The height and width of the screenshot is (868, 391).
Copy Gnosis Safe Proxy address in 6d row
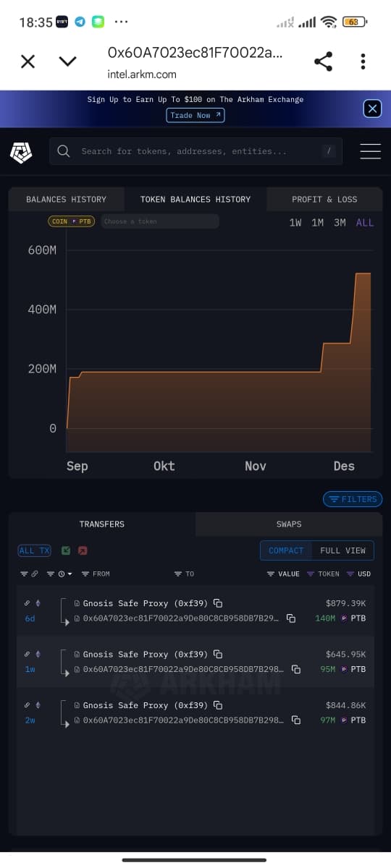click(x=218, y=603)
